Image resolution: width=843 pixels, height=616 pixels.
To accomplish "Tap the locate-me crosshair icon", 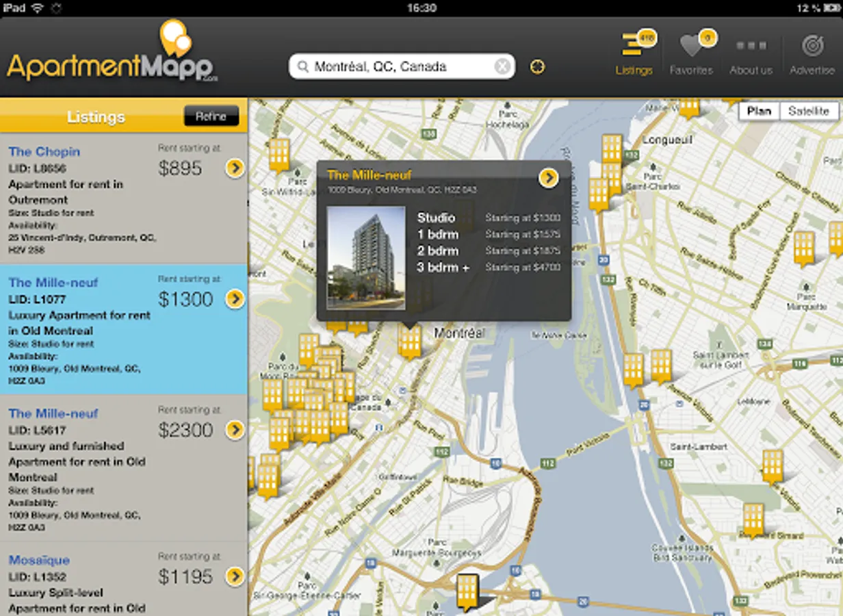I will (538, 66).
